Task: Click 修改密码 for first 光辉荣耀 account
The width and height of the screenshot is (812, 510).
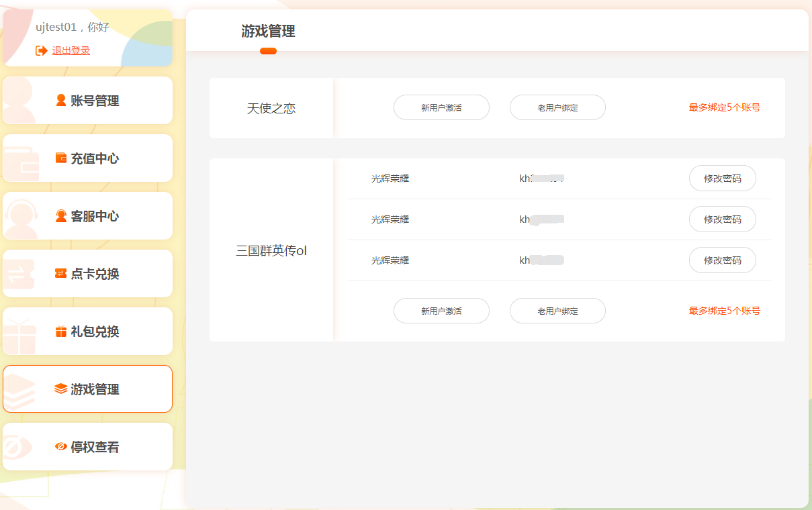Action: pyautogui.click(x=722, y=178)
